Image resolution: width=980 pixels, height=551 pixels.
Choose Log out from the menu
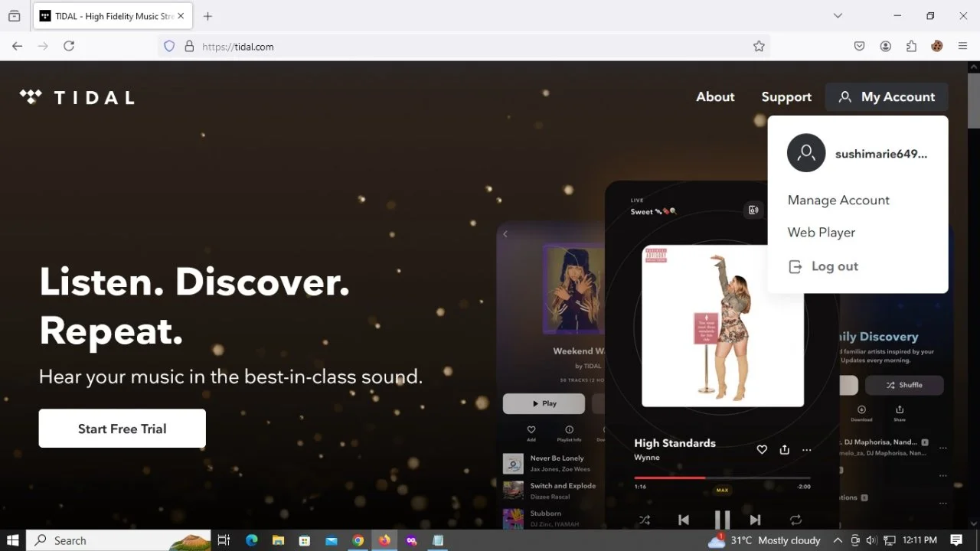click(x=824, y=266)
